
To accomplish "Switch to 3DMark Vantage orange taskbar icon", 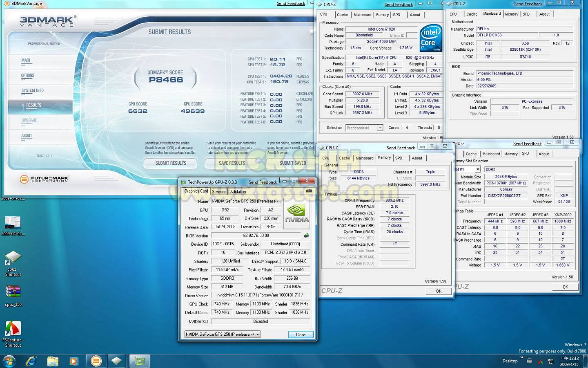I will [x=96, y=361].
